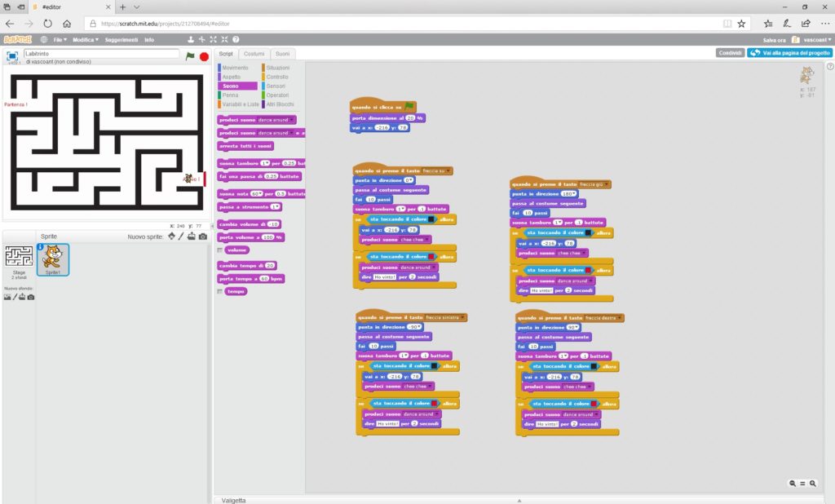This screenshot has width=835, height=504.
Task: Switch to the Suoni tab
Action: pyautogui.click(x=283, y=54)
